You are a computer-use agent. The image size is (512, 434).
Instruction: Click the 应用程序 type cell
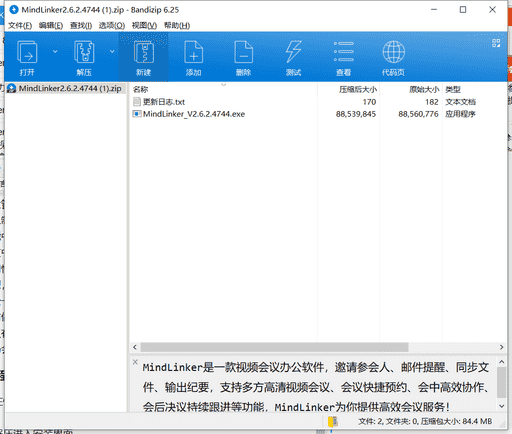click(x=460, y=114)
